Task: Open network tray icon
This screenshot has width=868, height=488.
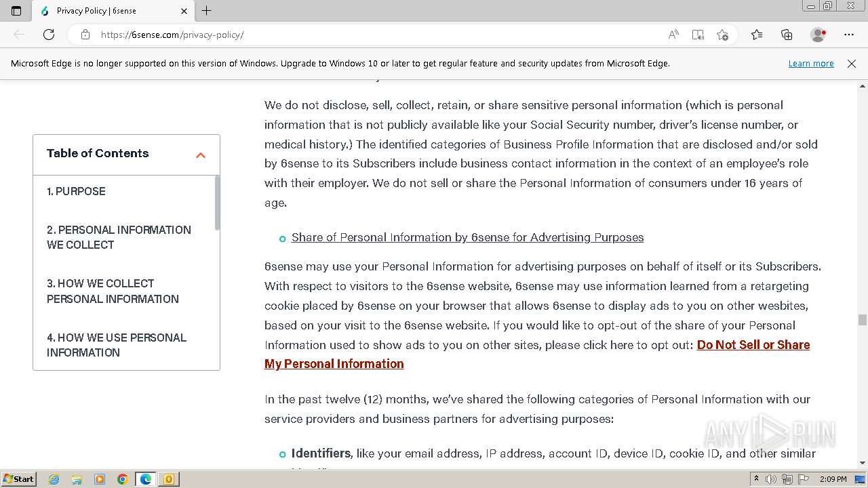Action: (787, 479)
